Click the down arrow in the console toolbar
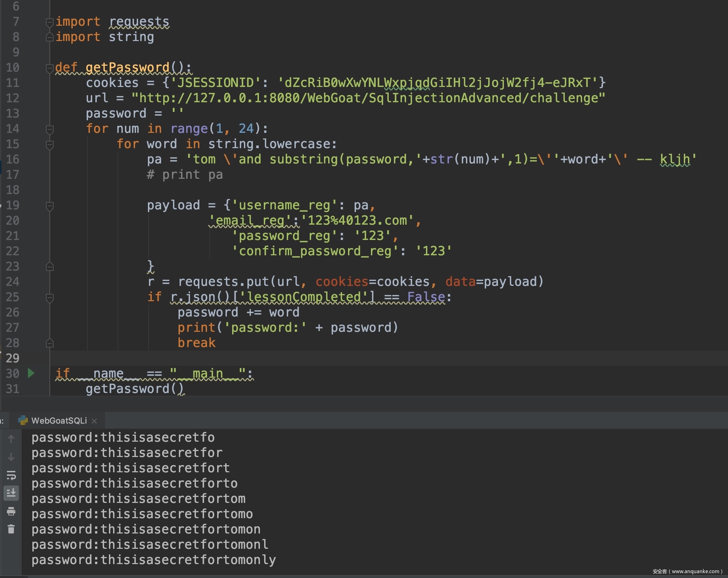The width and height of the screenshot is (728, 578). pyautogui.click(x=11, y=457)
